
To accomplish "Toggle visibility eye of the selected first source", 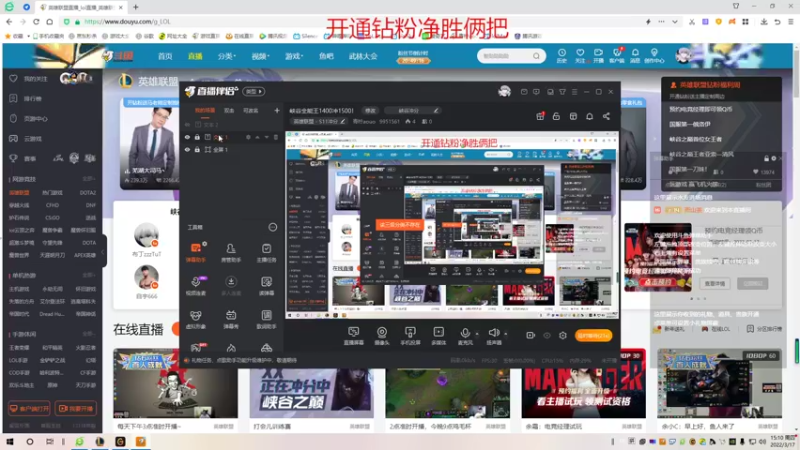I will [187, 137].
